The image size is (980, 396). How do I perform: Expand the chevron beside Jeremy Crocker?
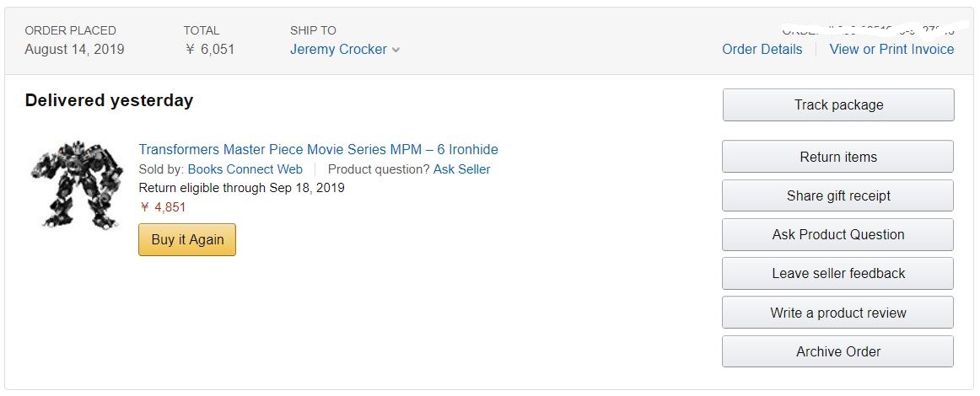coord(396,50)
